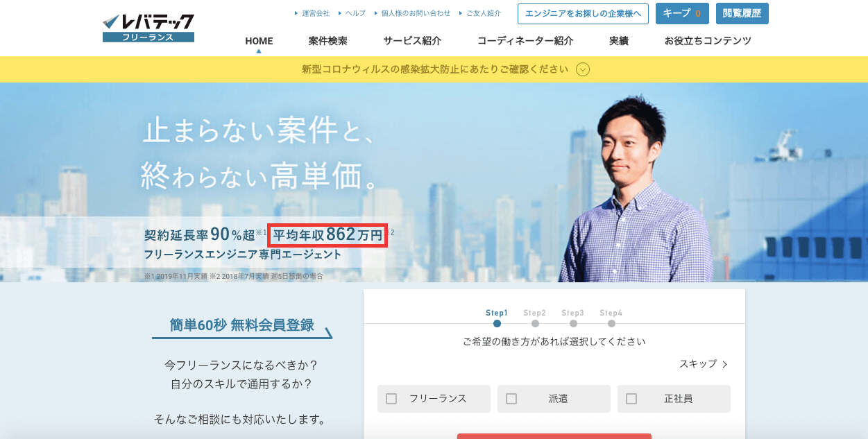Click the Levtech Freelance logo
868x439 pixels.
click(x=148, y=28)
